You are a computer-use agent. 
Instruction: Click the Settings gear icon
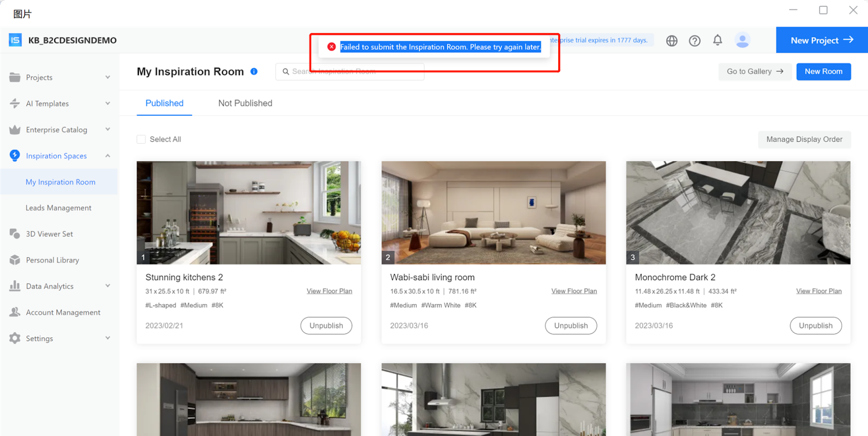click(x=15, y=338)
